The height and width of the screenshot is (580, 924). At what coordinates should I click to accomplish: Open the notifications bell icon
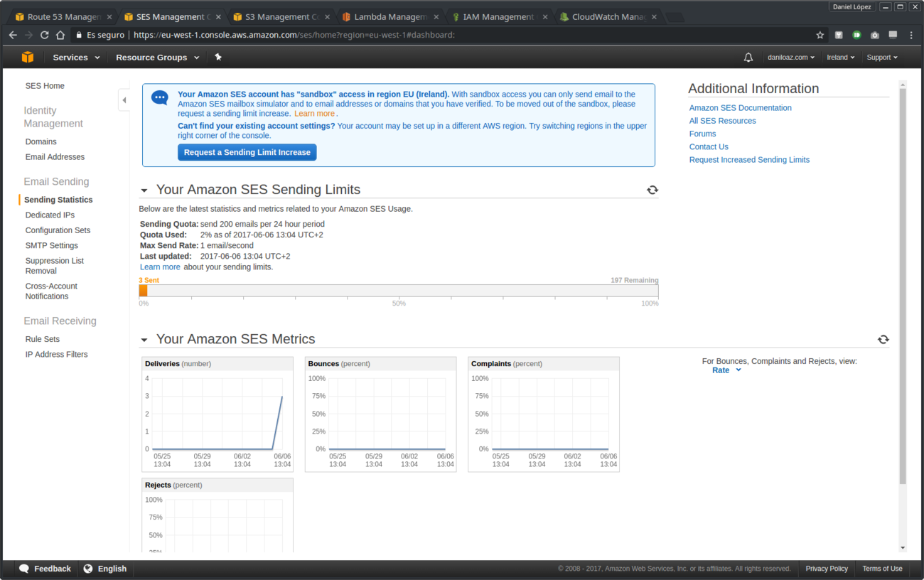pos(748,57)
